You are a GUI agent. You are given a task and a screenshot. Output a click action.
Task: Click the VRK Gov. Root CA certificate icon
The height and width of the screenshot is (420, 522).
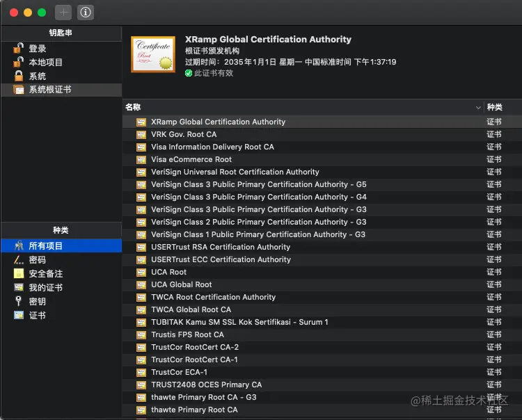(141, 135)
